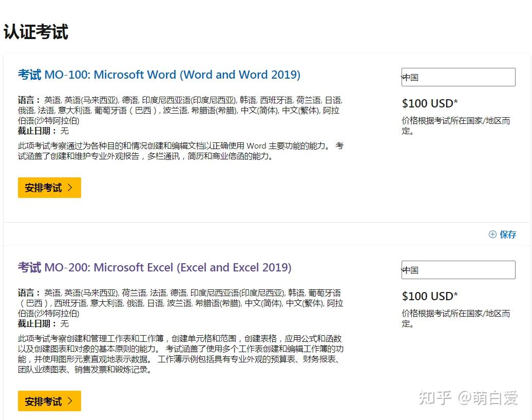
Task: Click the plus icon beside 保存
Action: (x=492, y=234)
